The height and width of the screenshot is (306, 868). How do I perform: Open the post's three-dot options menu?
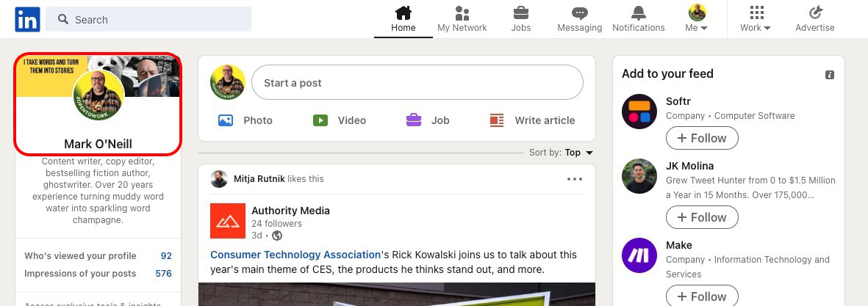tap(575, 179)
